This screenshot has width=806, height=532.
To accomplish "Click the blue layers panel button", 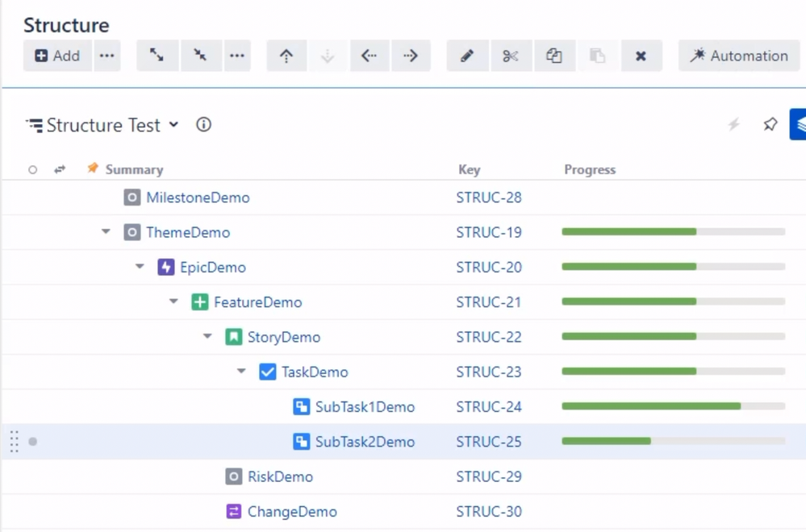I will (x=798, y=124).
